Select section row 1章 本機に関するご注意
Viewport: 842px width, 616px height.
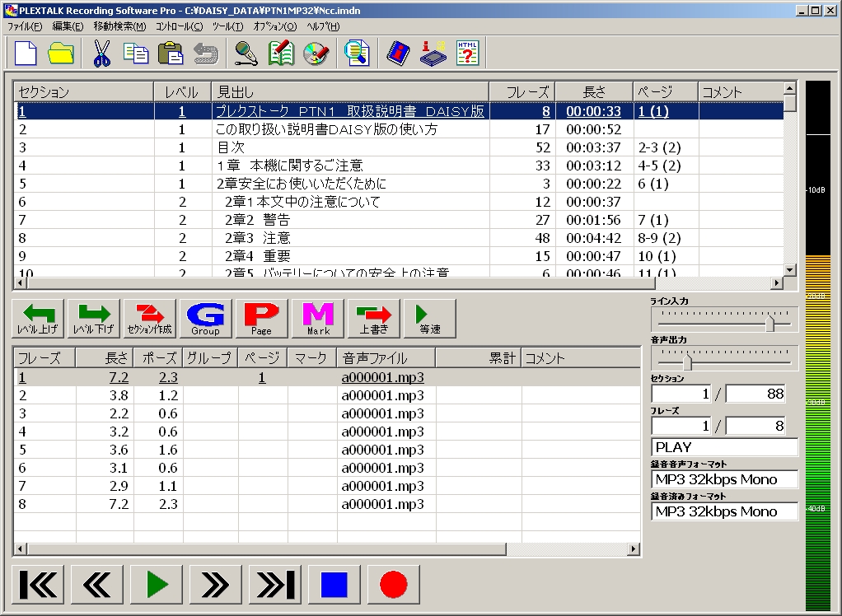click(x=398, y=166)
